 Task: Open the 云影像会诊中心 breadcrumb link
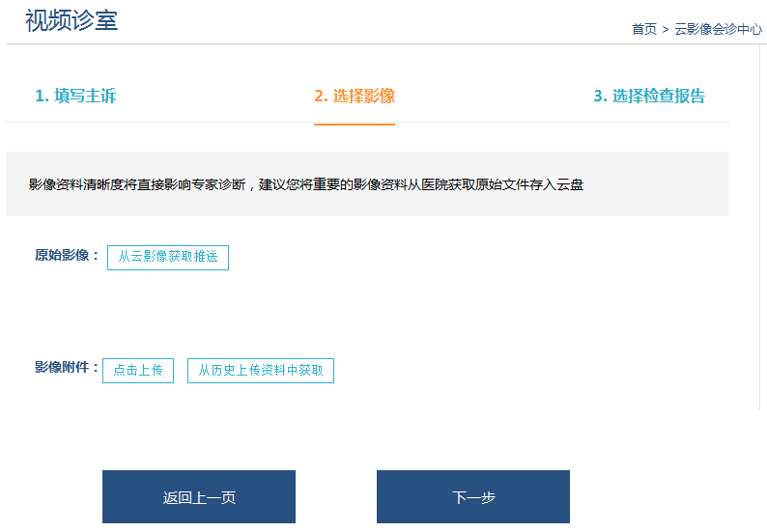coord(718,29)
